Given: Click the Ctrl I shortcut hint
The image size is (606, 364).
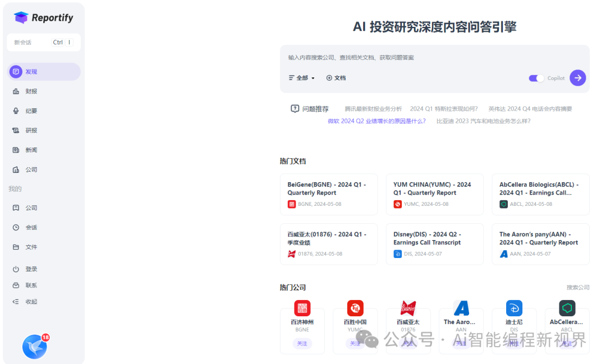Looking at the screenshot, I should point(62,43).
